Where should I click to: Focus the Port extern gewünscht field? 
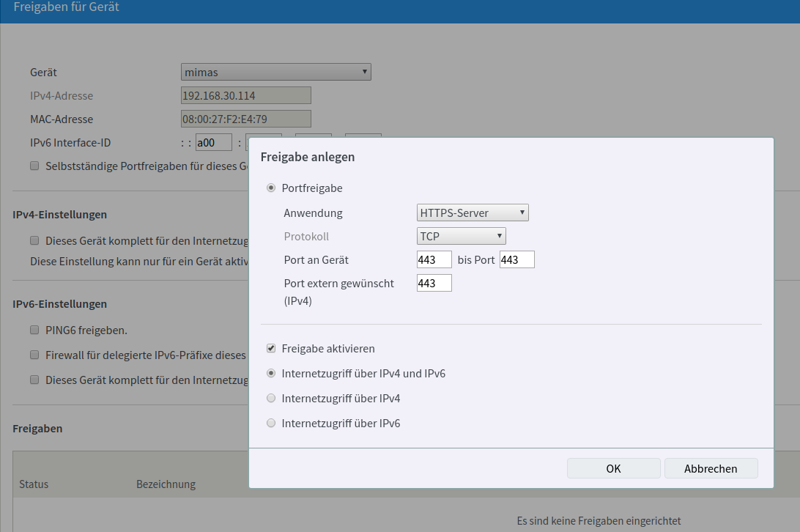click(434, 283)
